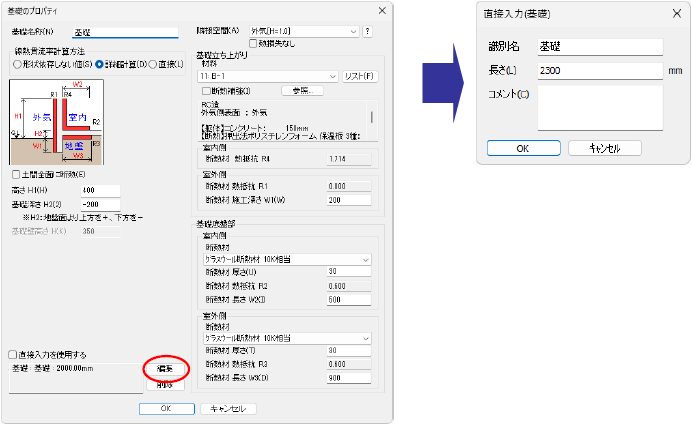Click the circled 編集 button
This screenshot has height=425, width=692.
tap(165, 369)
